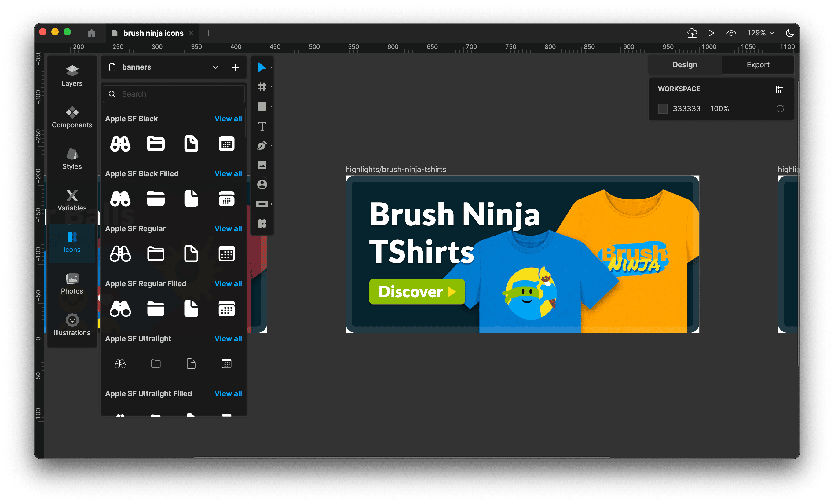The width and height of the screenshot is (834, 504).
Task: Toggle the preview eye icon
Action: (x=731, y=33)
